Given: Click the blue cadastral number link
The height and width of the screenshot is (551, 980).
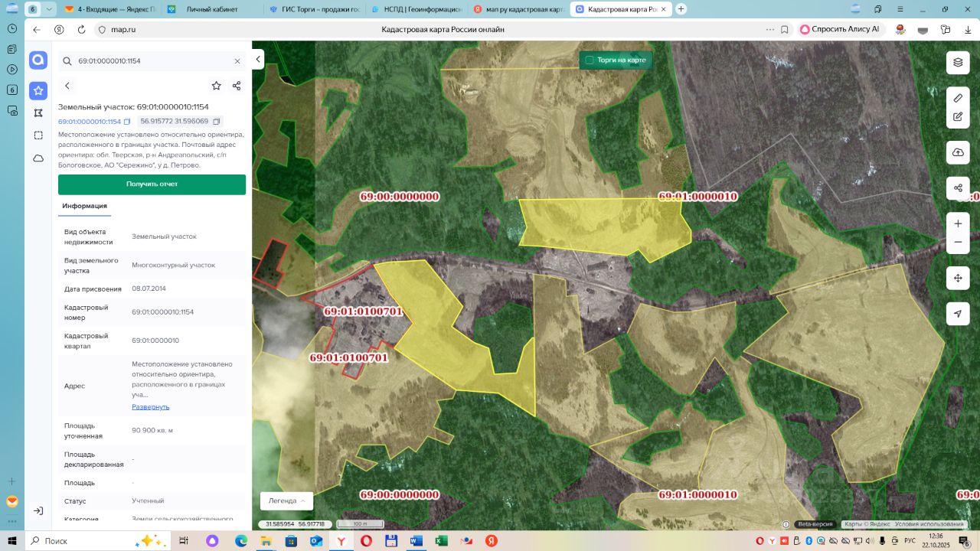Looking at the screenshot, I should click(x=90, y=122).
